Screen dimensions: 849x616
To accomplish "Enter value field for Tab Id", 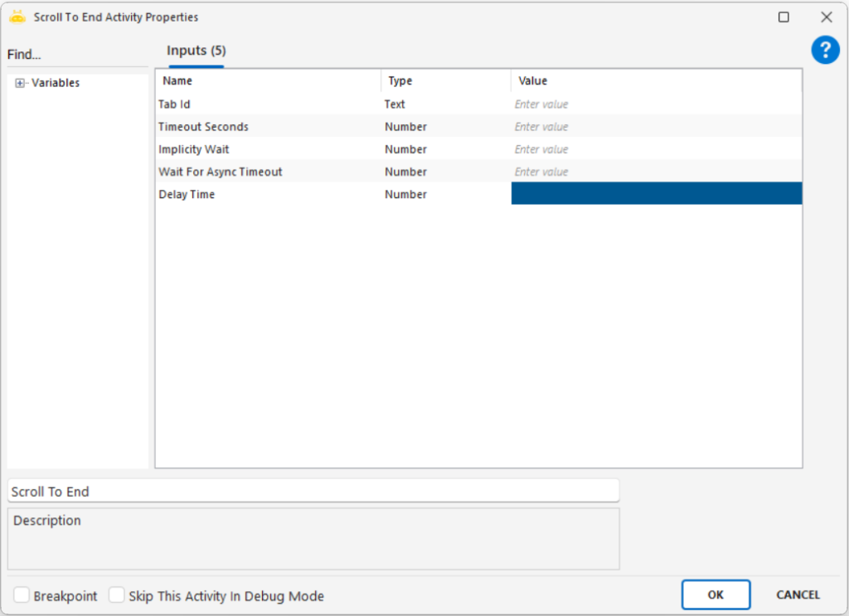I will point(655,104).
